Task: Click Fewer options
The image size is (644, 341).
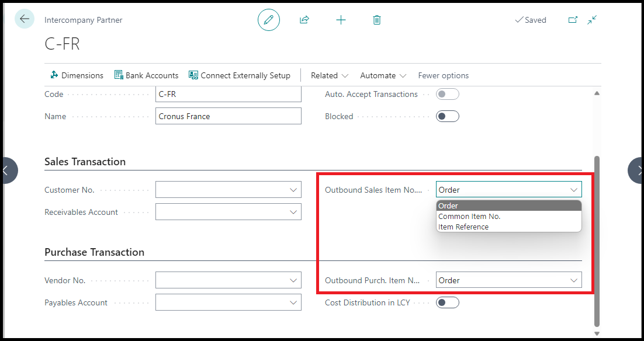Action: click(x=443, y=75)
